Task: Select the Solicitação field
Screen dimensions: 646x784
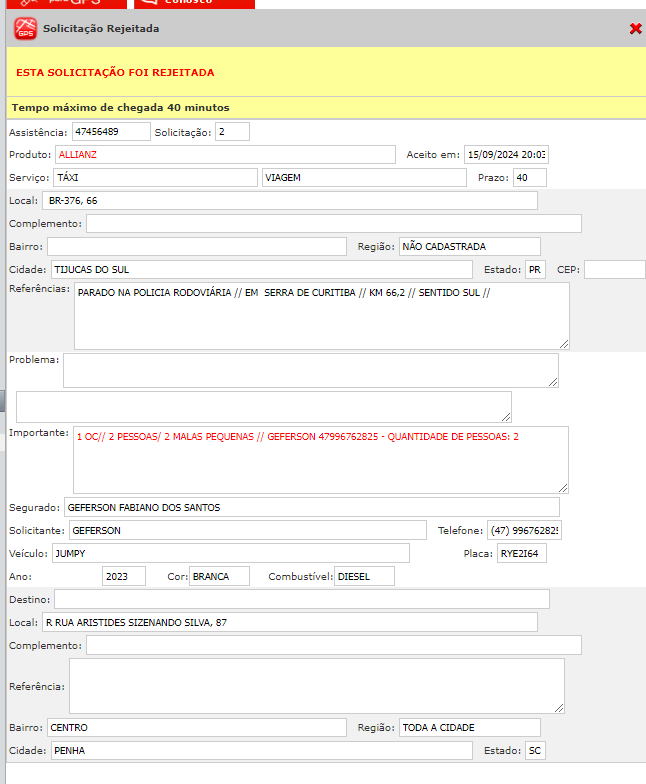Action: 232,132
